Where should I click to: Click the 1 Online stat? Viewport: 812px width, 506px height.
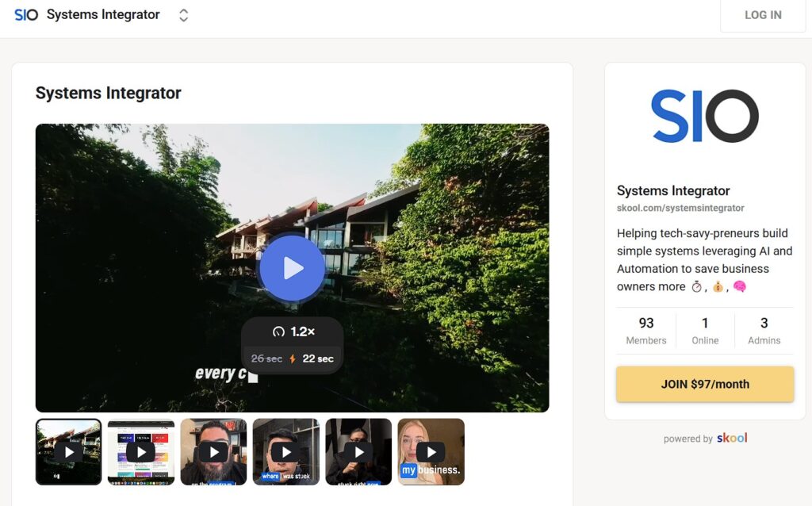tap(705, 330)
